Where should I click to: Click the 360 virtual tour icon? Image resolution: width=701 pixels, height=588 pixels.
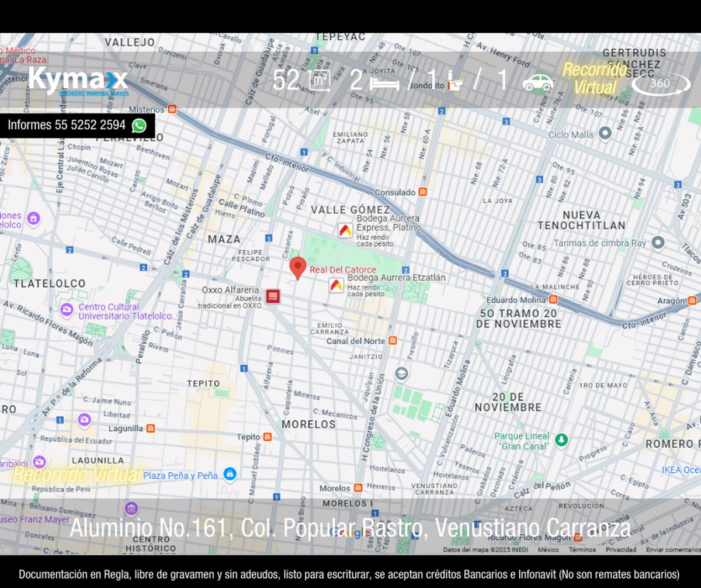click(661, 84)
